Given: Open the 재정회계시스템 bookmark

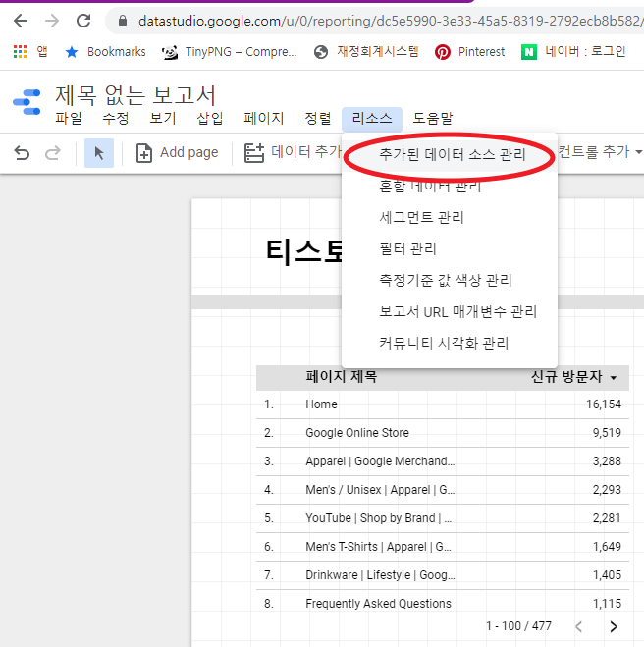Looking at the screenshot, I should (x=366, y=52).
